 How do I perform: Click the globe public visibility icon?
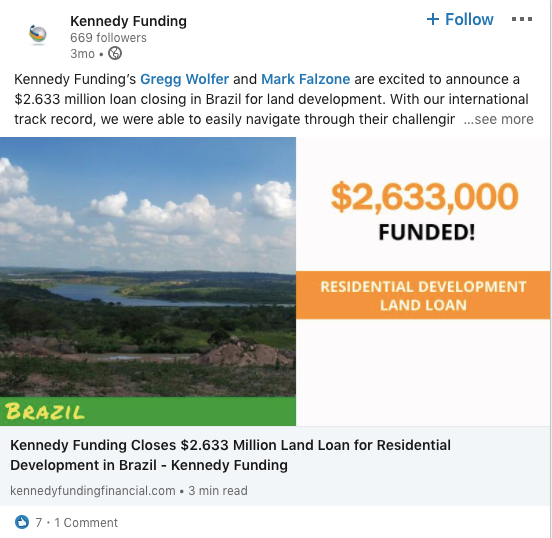(115, 54)
